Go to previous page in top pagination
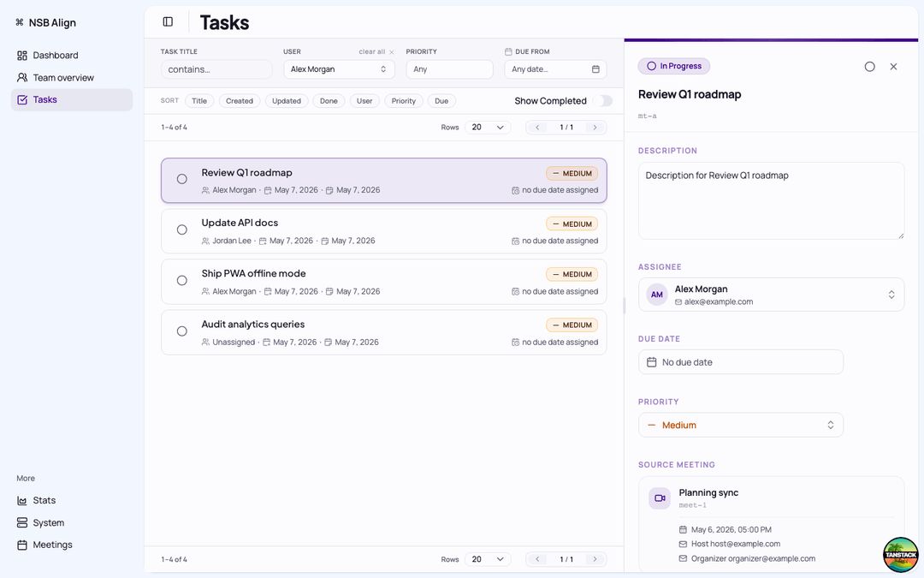 tap(536, 128)
